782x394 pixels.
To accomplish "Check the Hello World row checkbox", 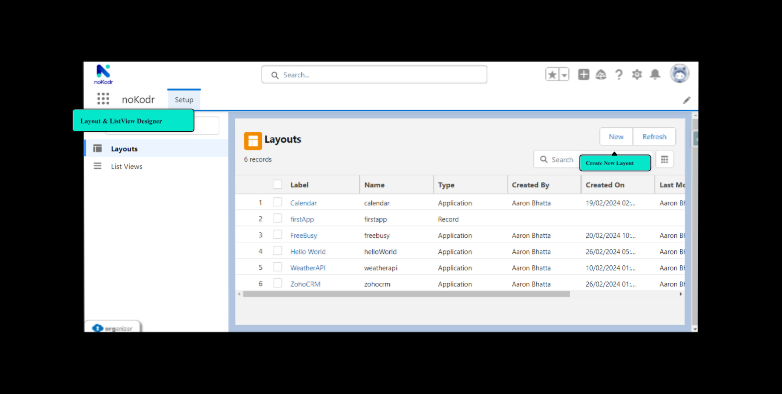I will (277, 251).
